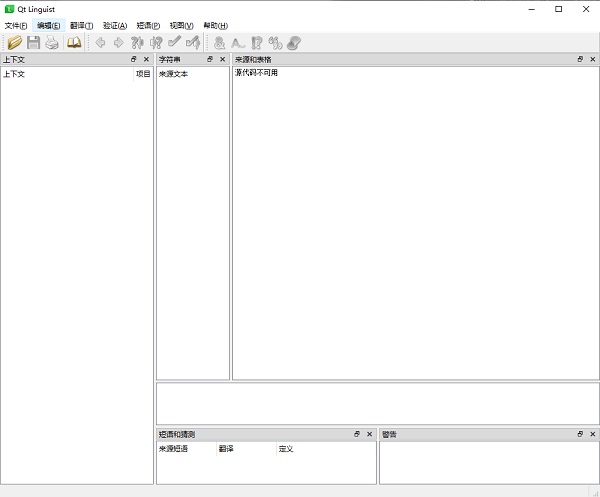This screenshot has width=600, height=497.
Task: Click the 项目 column header in context list
Action: 143,74
